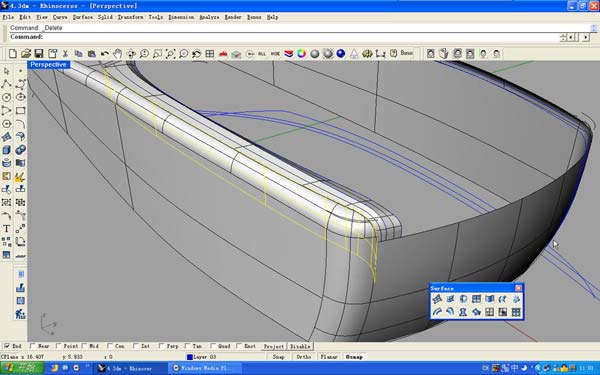The image size is (600, 375).
Task: Open the Surface menu
Action: [x=83, y=17]
